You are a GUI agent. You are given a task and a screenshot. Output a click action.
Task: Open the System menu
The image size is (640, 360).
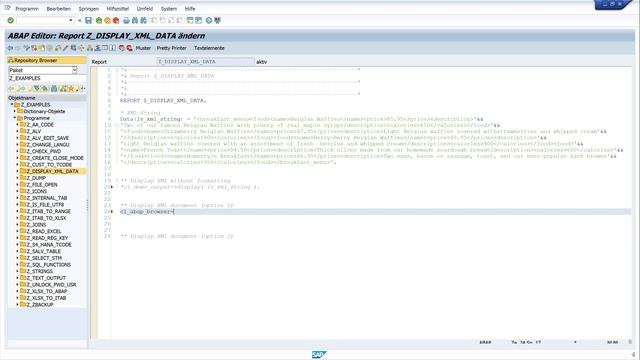click(x=169, y=9)
